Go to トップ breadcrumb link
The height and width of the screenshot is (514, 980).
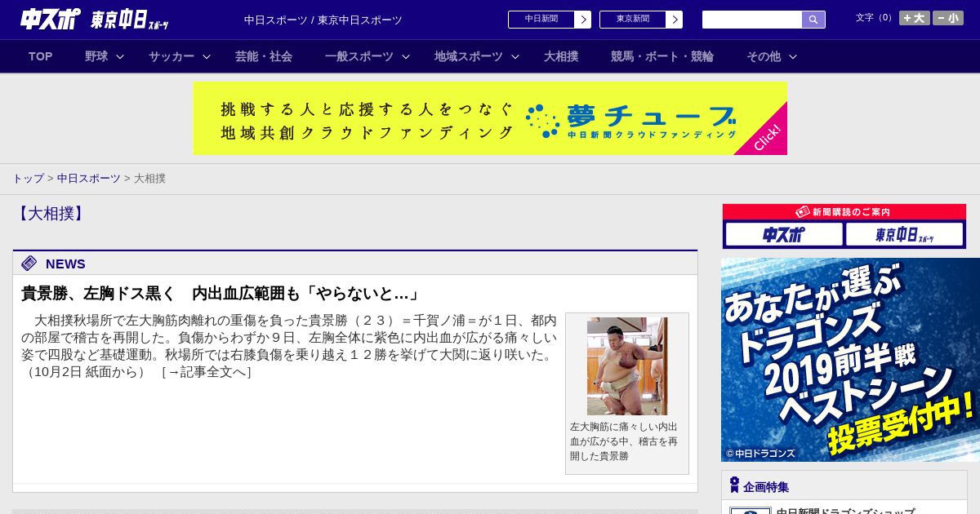point(28,178)
